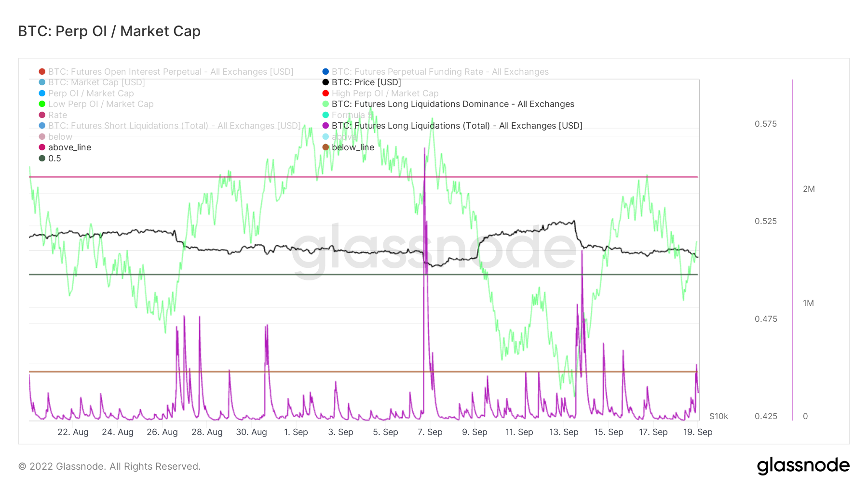Toggle the Futures Long Liquidations Dominance legend entry
This screenshot has height=488, width=868.
pyautogui.click(x=452, y=104)
